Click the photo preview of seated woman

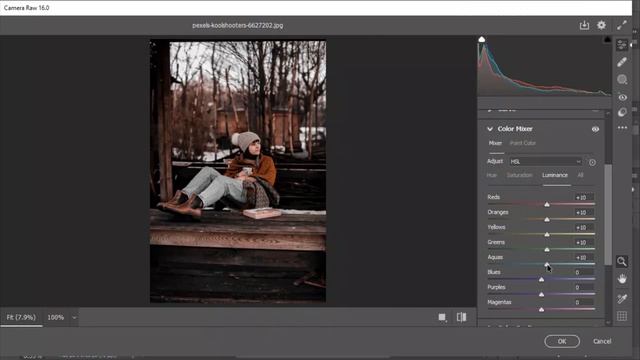(238, 171)
